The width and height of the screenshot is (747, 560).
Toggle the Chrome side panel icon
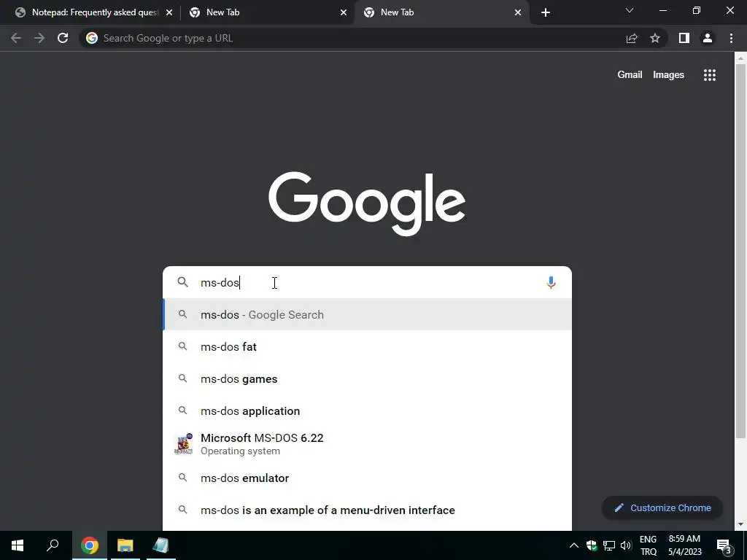(x=684, y=38)
